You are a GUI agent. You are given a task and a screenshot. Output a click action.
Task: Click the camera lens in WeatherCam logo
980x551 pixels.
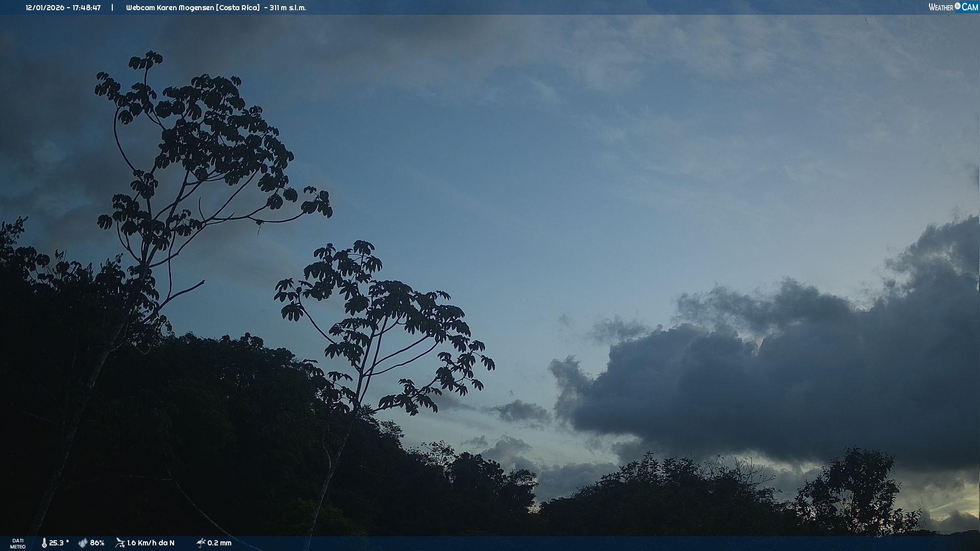[958, 6]
